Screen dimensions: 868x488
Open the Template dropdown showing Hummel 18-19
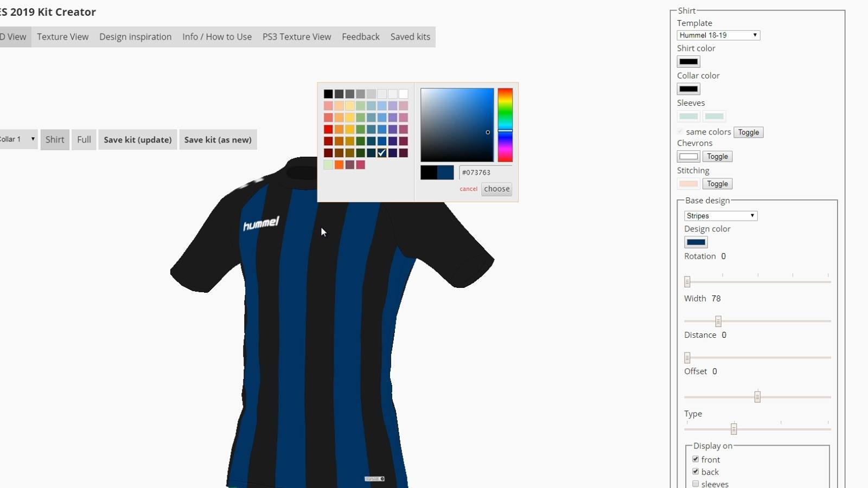coord(718,35)
